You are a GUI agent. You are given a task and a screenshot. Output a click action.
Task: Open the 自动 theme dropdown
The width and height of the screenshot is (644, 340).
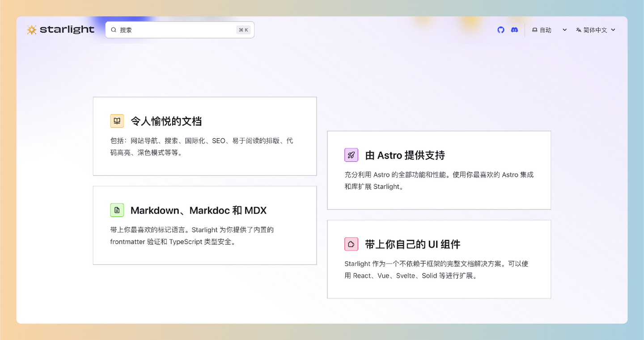tap(549, 30)
